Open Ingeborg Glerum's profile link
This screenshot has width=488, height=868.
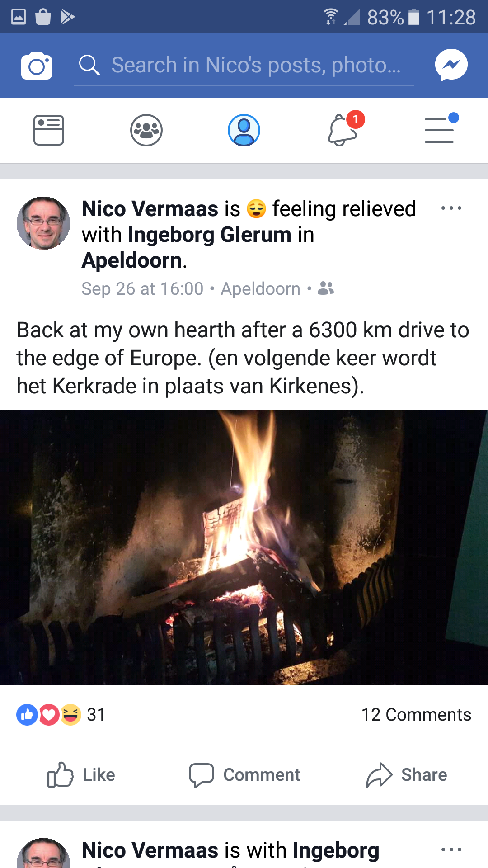point(210,235)
